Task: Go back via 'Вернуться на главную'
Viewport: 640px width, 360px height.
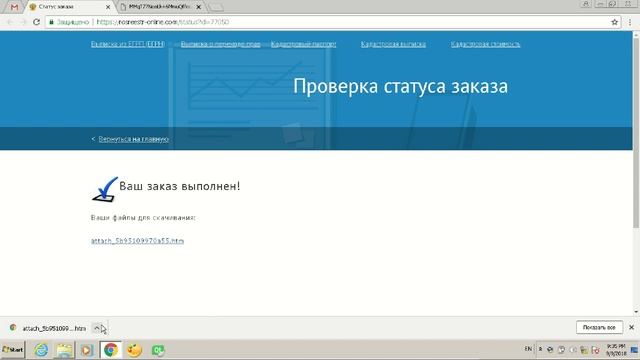Action: click(133, 139)
